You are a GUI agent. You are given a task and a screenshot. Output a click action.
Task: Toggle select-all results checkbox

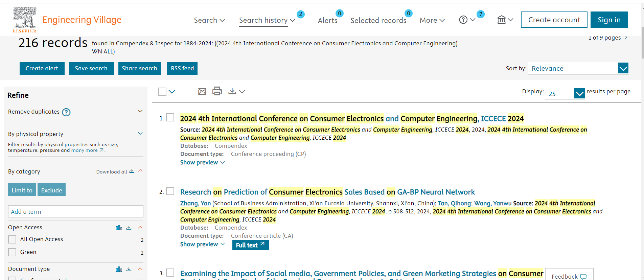coord(162,92)
